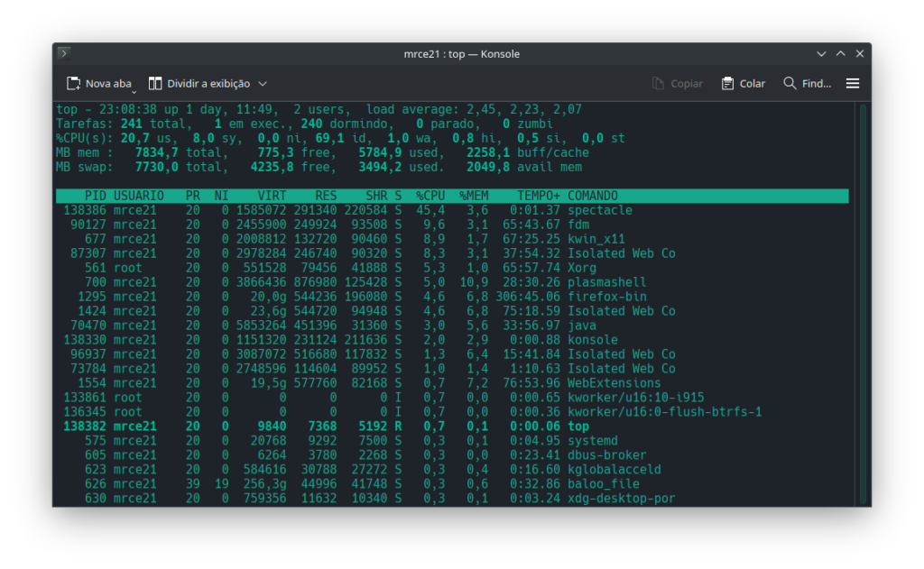The height and width of the screenshot is (569, 924).
Task: Open the Find search tool
Action: (x=808, y=84)
